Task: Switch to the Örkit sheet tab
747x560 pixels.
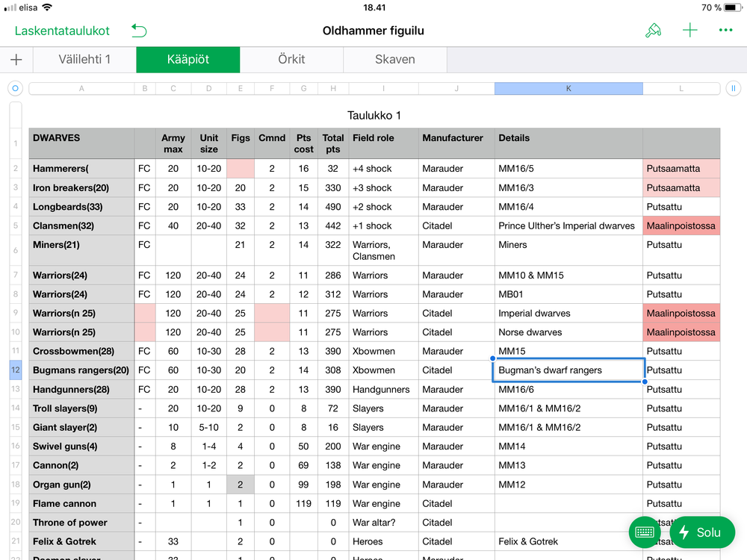Action: tap(291, 60)
